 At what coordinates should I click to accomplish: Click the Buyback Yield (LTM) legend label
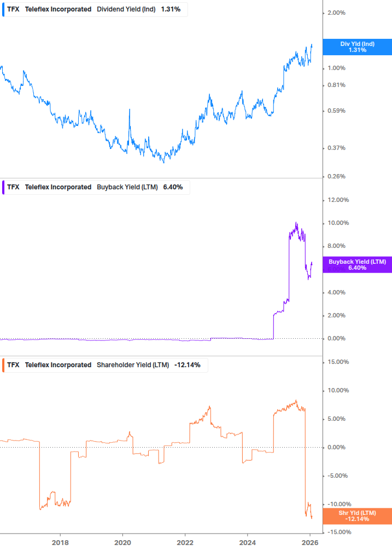coord(127,187)
